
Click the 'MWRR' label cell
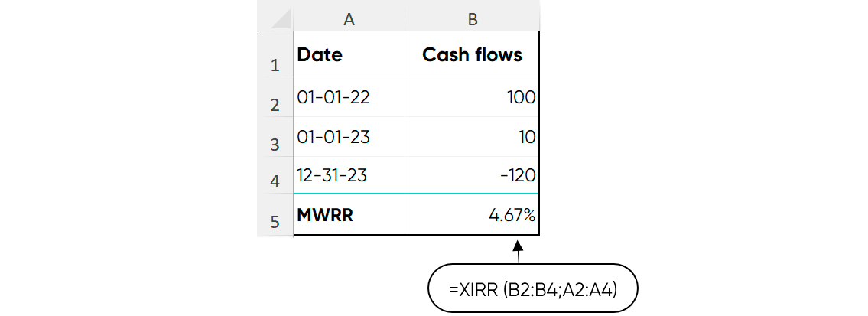349,214
